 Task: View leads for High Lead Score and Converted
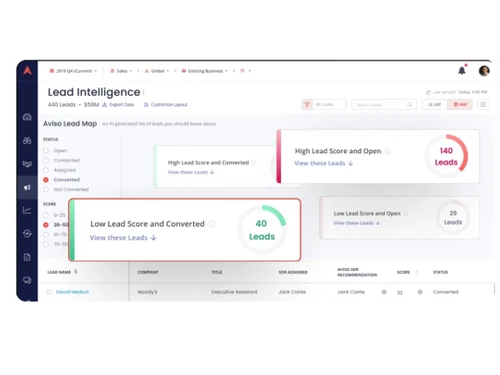pos(191,172)
